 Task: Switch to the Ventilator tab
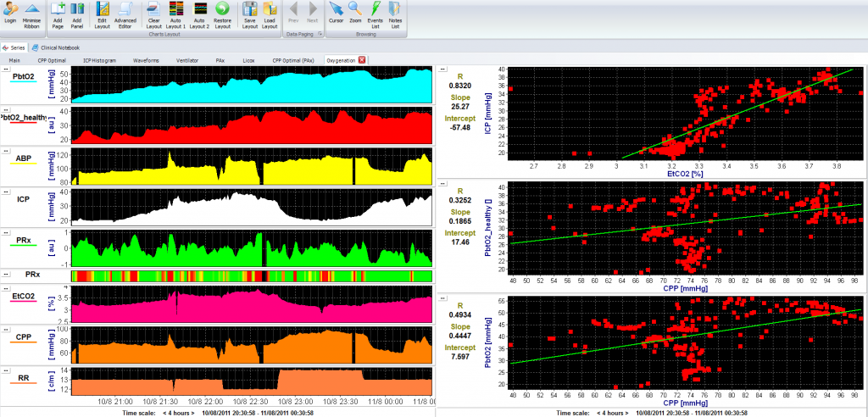[187, 60]
